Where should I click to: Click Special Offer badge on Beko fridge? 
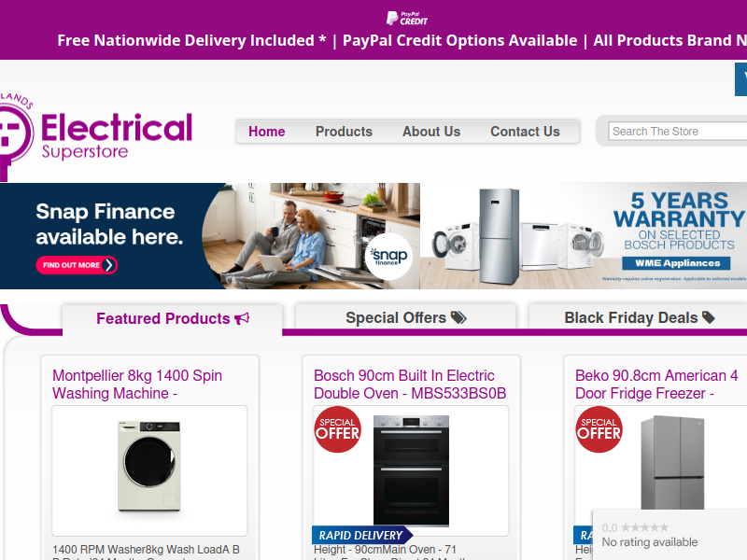[x=599, y=429]
